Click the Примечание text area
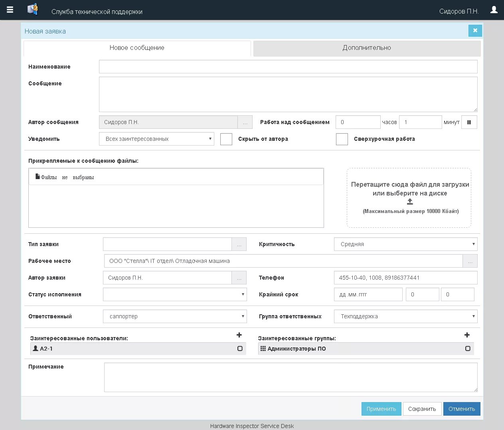This screenshot has height=430, width=504. tap(291, 377)
